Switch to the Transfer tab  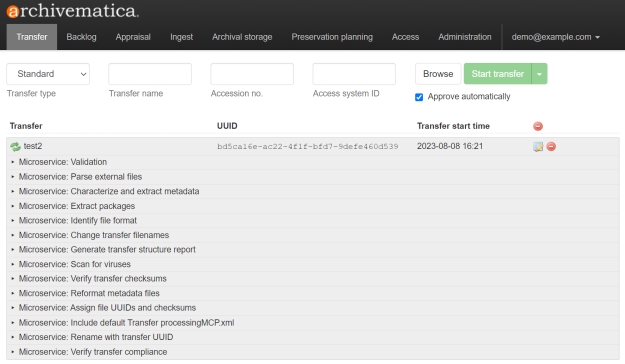(x=32, y=37)
